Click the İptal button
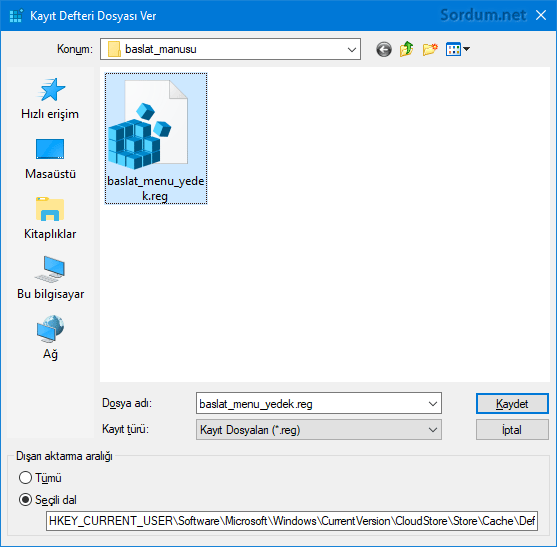 coord(512,430)
